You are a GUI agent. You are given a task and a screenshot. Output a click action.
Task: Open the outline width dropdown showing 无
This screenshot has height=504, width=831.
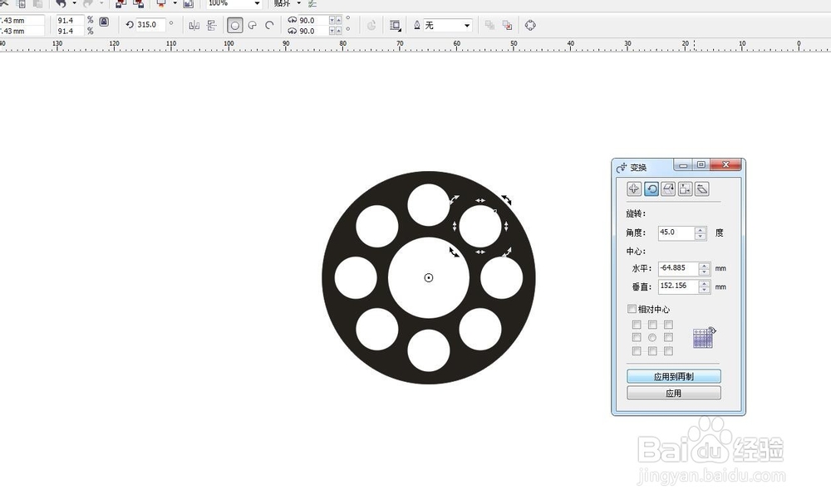pyautogui.click(x=466, y=26)
